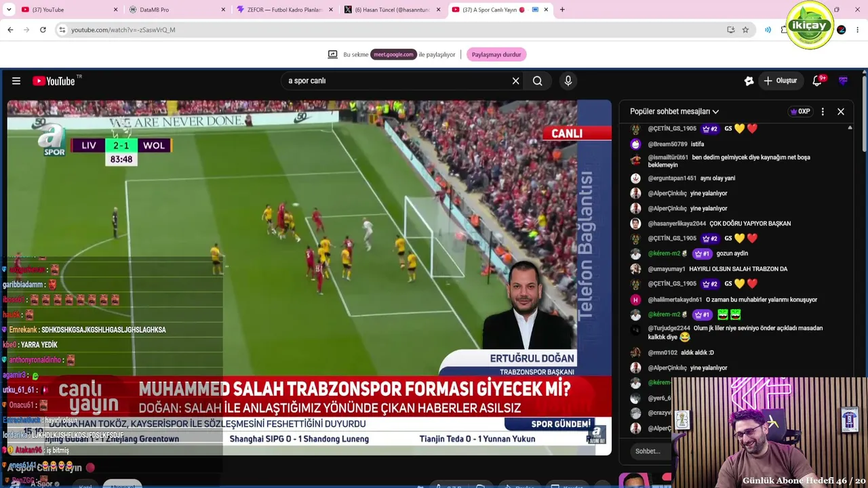The width and height of the screenshot is (868, 488).
Task: Click @umayumay1 username in chat
Action: point(667,269)
